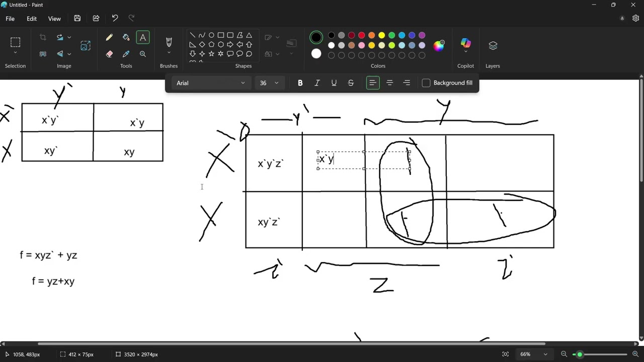Expand the shape outline options arrow
Screen dimensions: 644x362
pyautogui.click(x=277, y=37)
